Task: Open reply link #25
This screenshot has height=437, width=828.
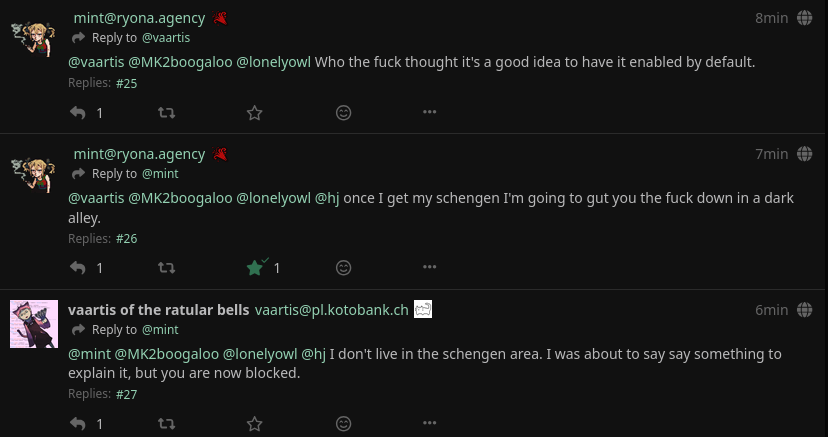Action: (x=126, y=83)
